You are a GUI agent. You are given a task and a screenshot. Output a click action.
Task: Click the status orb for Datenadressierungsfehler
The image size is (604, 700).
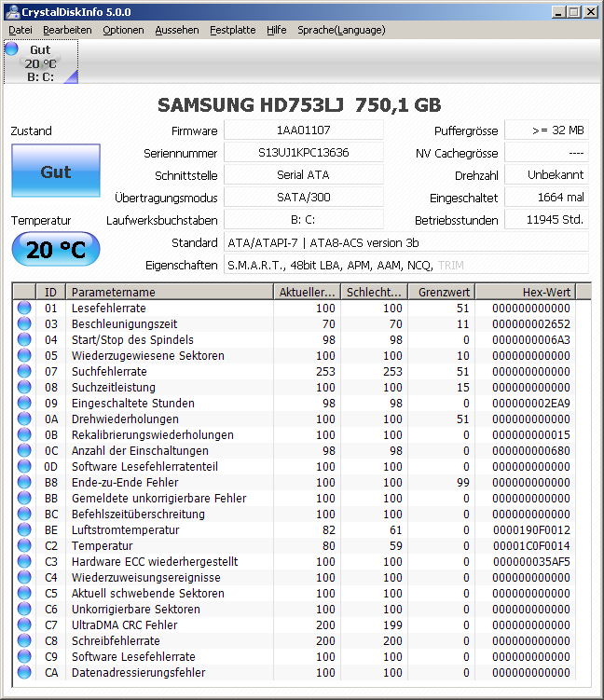coord(24,672)
